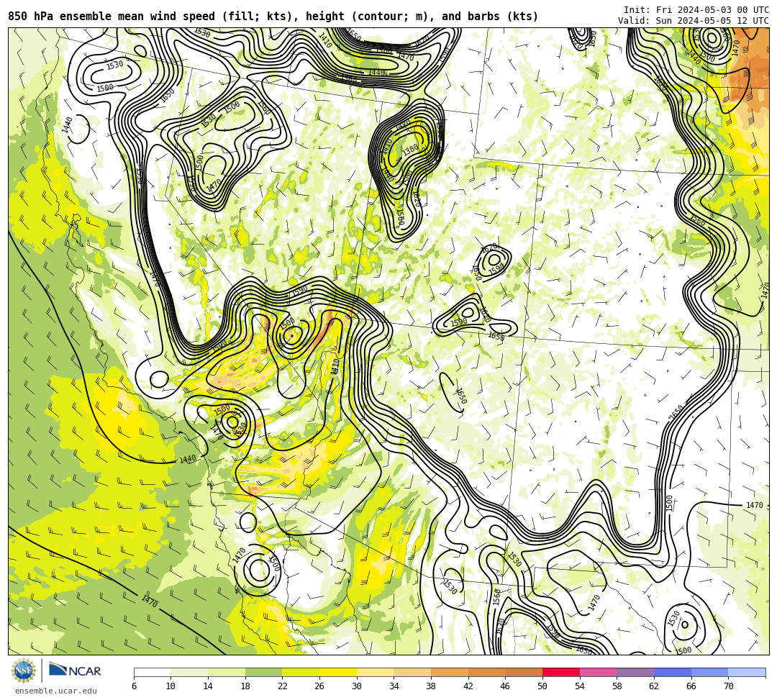The height and width of the screenshot is (700, 777).
Task: Click the 1440 contour label near the coast
Action: (187, 459)
